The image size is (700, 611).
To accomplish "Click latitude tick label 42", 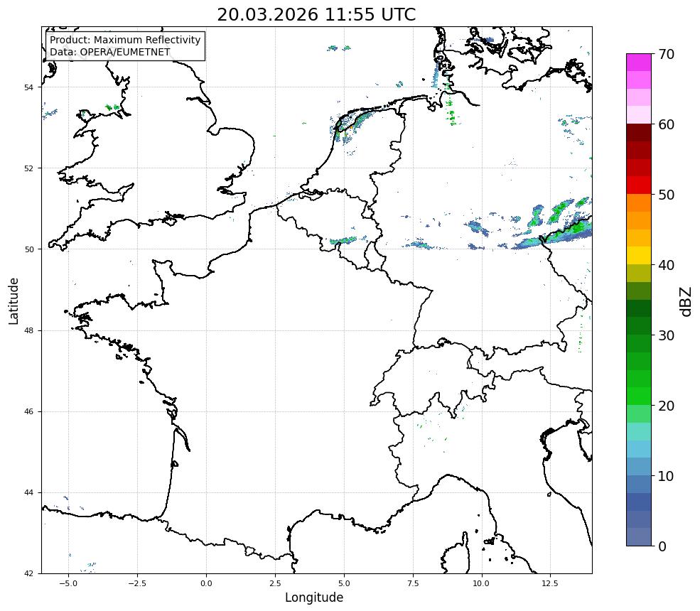I will tap(28, 574).
